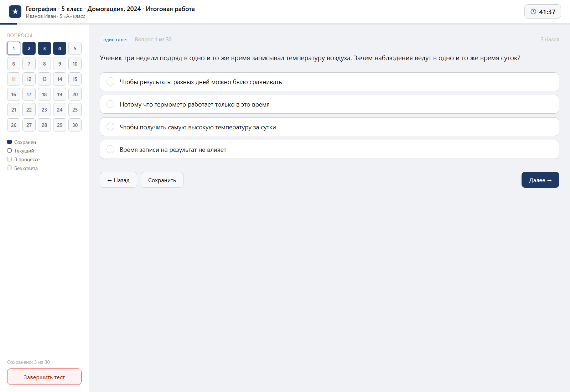
Task: Switch to question 14
Action: click(59, 79)
